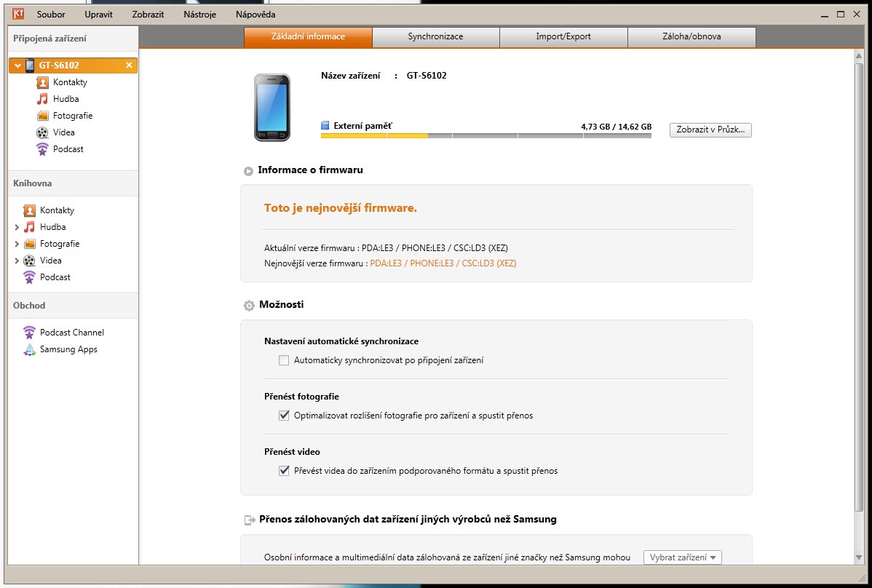Click the Kies logo icon in title bar
The image size is (872, 588).
pyautogui.click(x=18, y=13)
